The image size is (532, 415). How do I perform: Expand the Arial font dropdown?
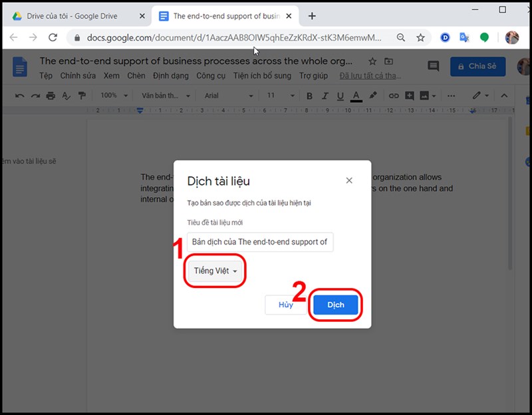tap(229, 96)
